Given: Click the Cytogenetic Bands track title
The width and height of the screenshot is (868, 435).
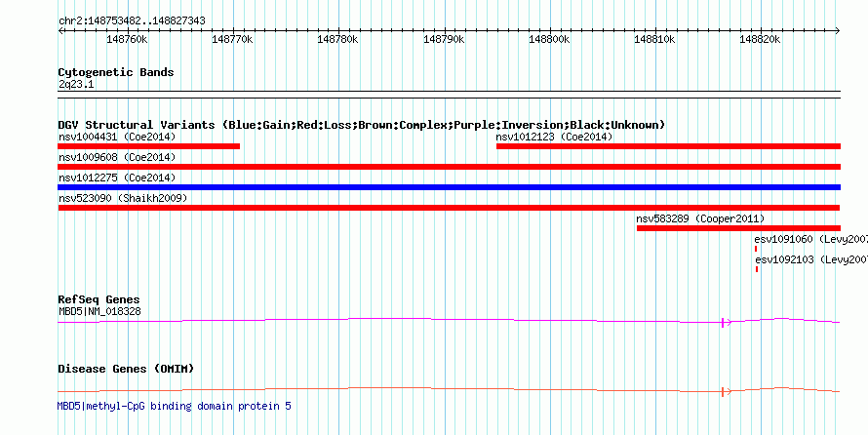Looking at the screenshot, I should coord(116,72).
